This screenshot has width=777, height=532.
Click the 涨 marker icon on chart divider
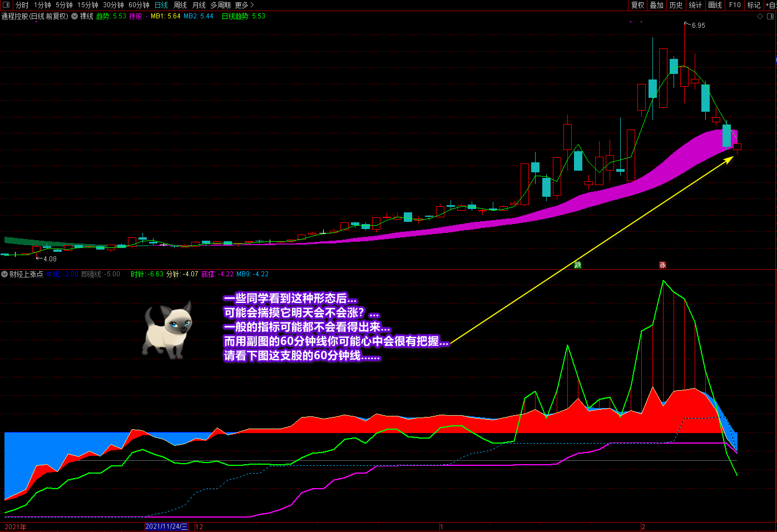pyautogui.click(x=662, y=265)
